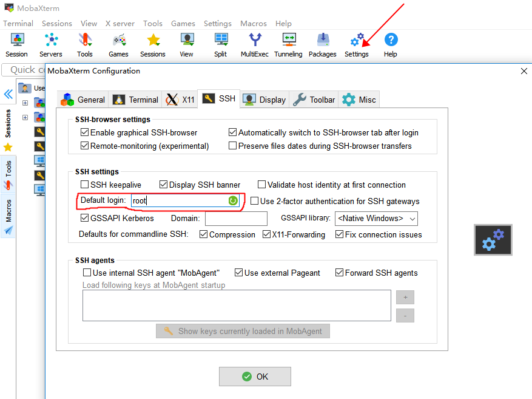Open the GSSAPI library dropdown
532x399 pixels.
point(376,219)
